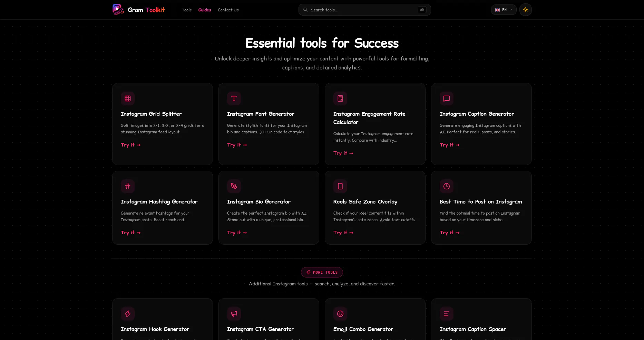Open the Tools menu item

[187, 10]
